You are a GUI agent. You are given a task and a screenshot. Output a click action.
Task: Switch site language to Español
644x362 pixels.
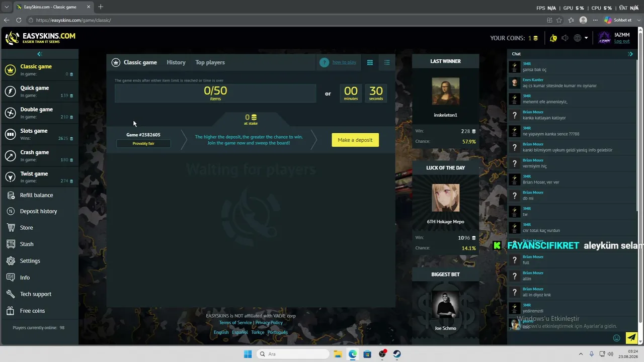(240, 332)
